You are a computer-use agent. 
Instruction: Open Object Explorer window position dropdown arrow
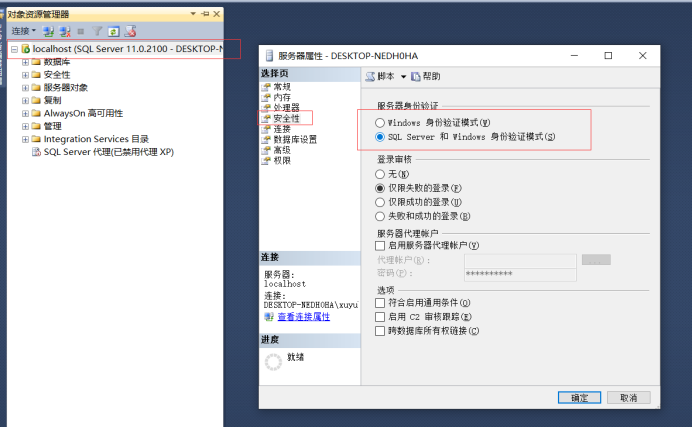[x=193, y=14]
